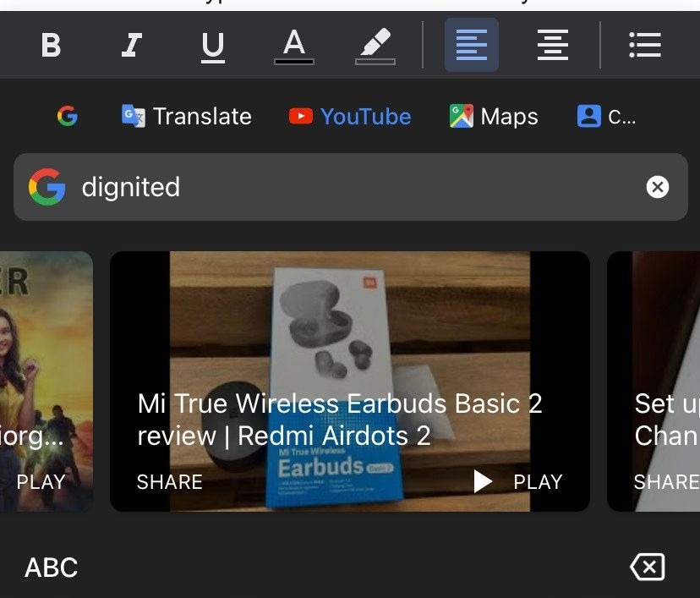Switch to Google search tab
This screenshot has height=598, width=700.
[x=68, y=116]
